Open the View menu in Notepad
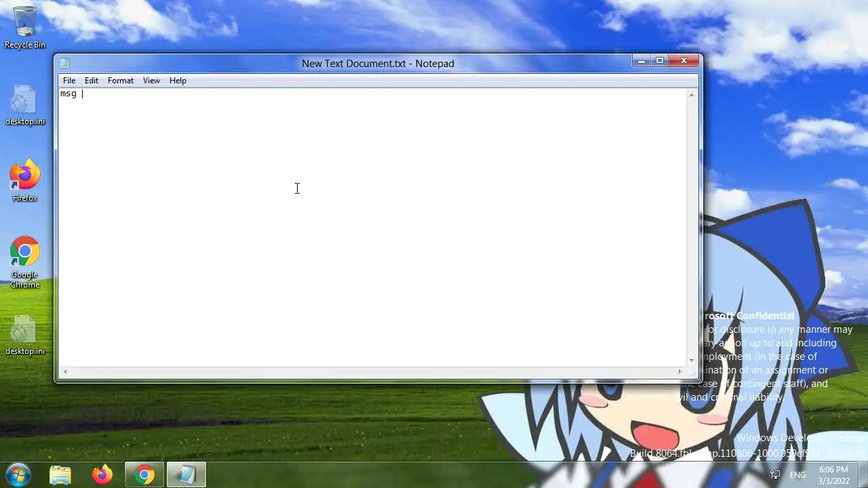 point(151,81)
